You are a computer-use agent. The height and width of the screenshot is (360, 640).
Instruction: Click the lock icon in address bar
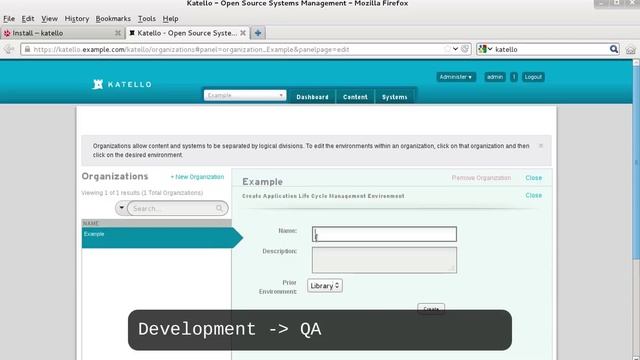coord(27,49)
